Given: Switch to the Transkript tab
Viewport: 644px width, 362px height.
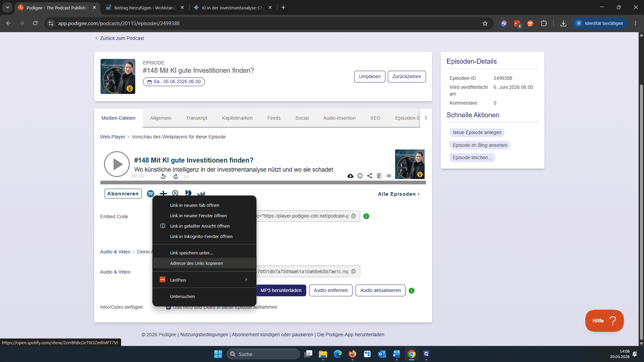Looking at the screenshot, I should (x=197, y=118).
